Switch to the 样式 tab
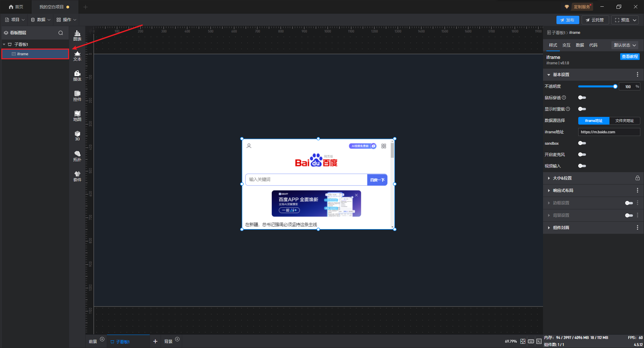The image size is (644, 348). click(553, 45)
